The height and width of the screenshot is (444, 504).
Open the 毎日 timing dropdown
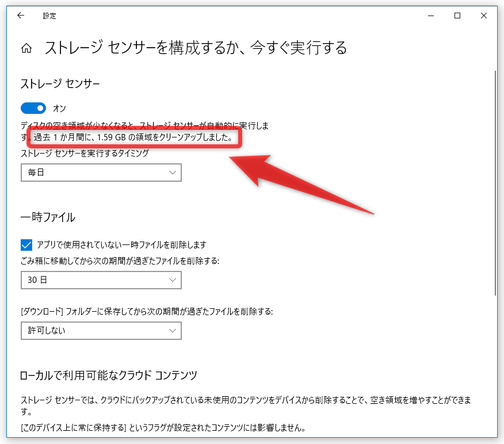(x=101, y=173)
